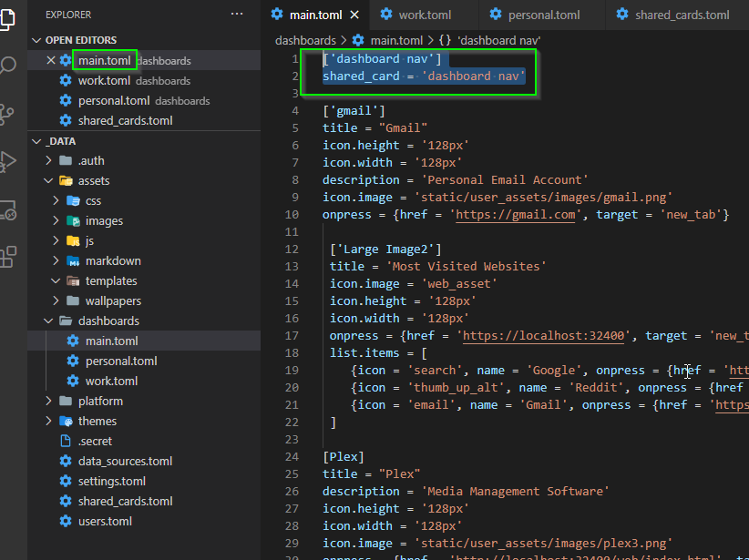749x560 pixels.
Task: Close main.toml in Open Editors list
Action: point(51,60)
